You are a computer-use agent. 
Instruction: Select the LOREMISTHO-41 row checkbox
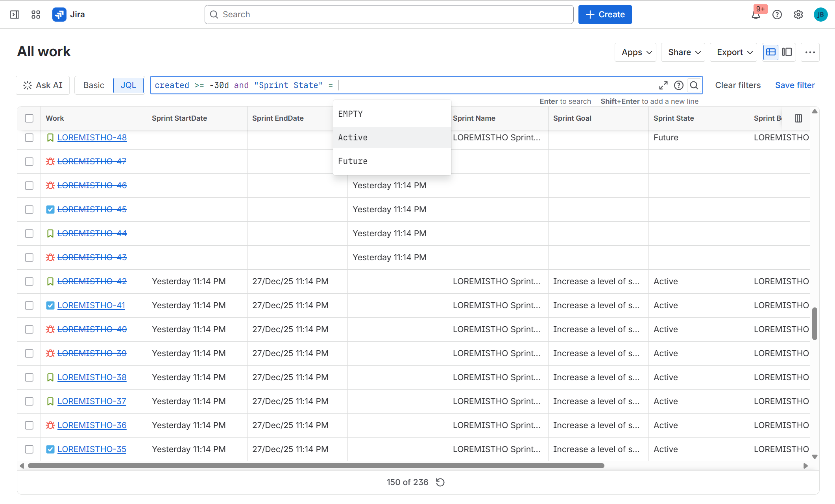coord(29,305)
